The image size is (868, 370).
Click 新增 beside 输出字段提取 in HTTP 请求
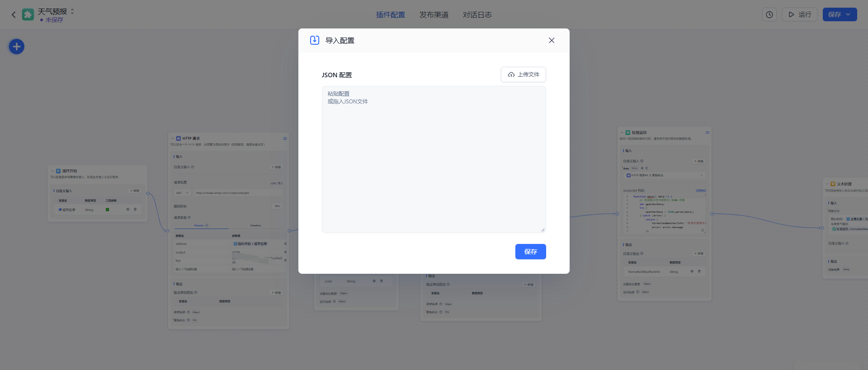tap(276, 293)
